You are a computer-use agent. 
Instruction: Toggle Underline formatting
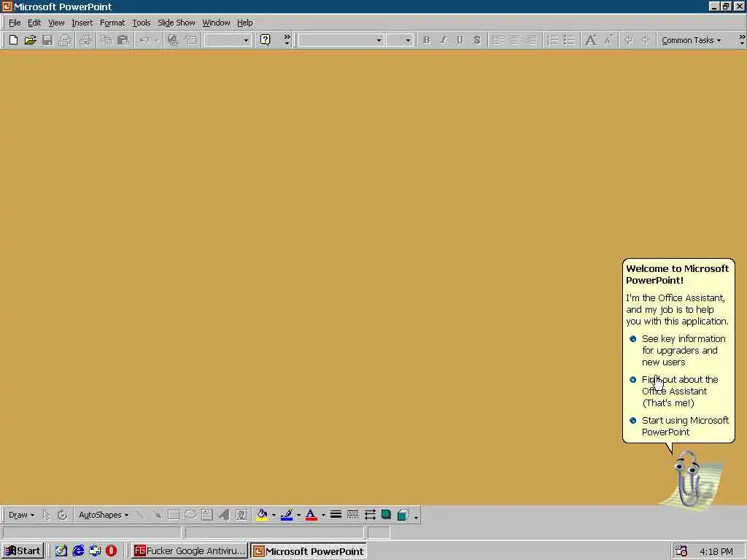[x=460, y=40]
